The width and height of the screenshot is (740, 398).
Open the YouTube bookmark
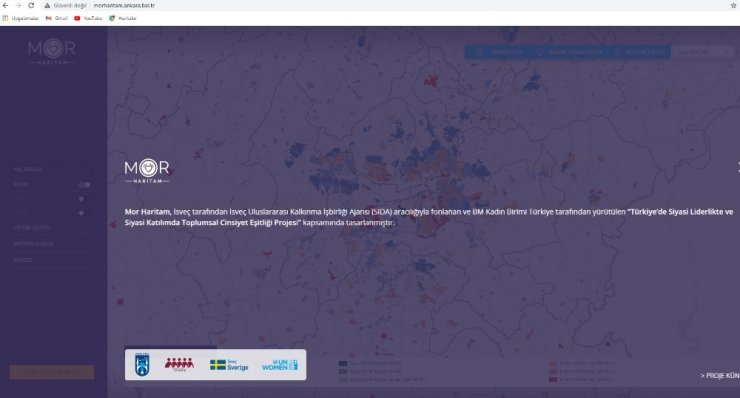point(88,18)
